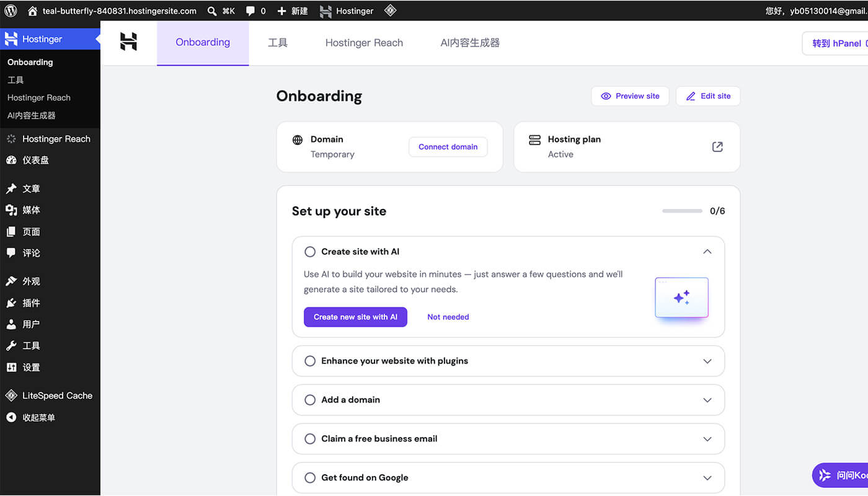Expand the Add a domain section
868x496 pixels.
707,401
